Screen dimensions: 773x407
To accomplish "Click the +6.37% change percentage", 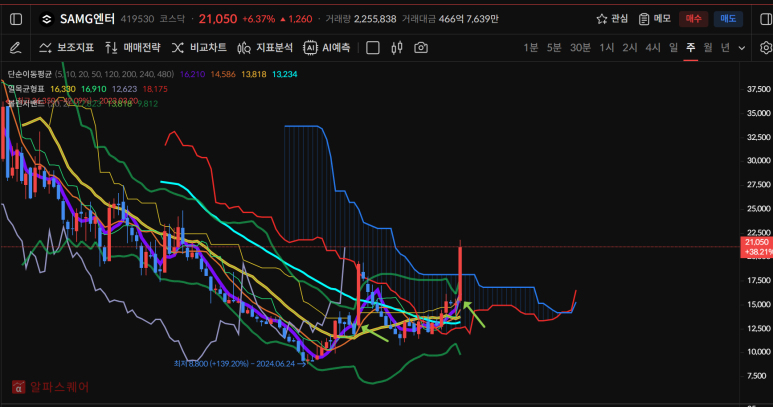I will click(x=259, y=19).
